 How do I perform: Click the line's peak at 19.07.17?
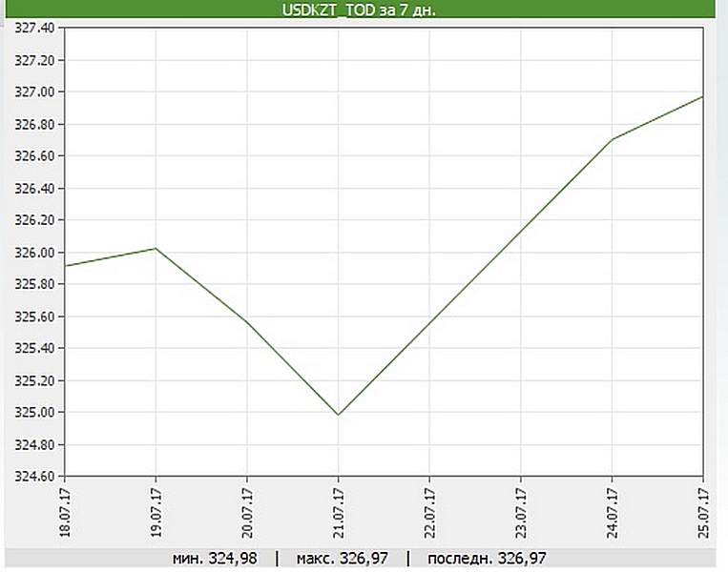click(156, 249)
